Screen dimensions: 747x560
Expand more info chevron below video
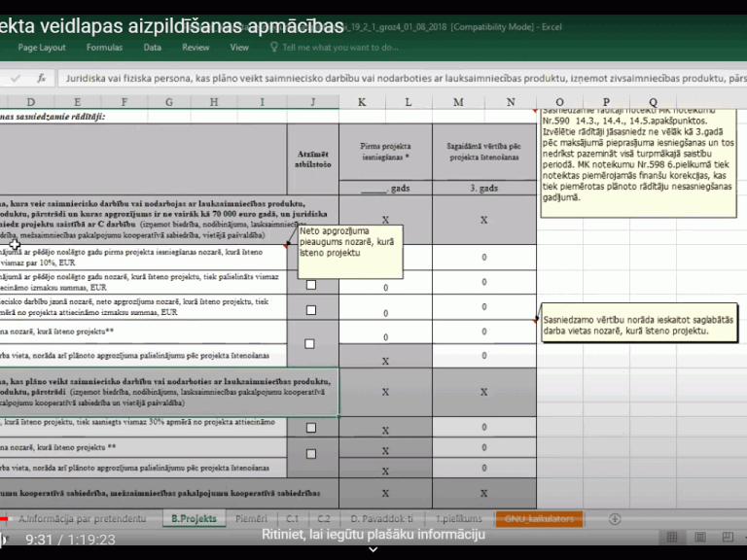point(373,549)
